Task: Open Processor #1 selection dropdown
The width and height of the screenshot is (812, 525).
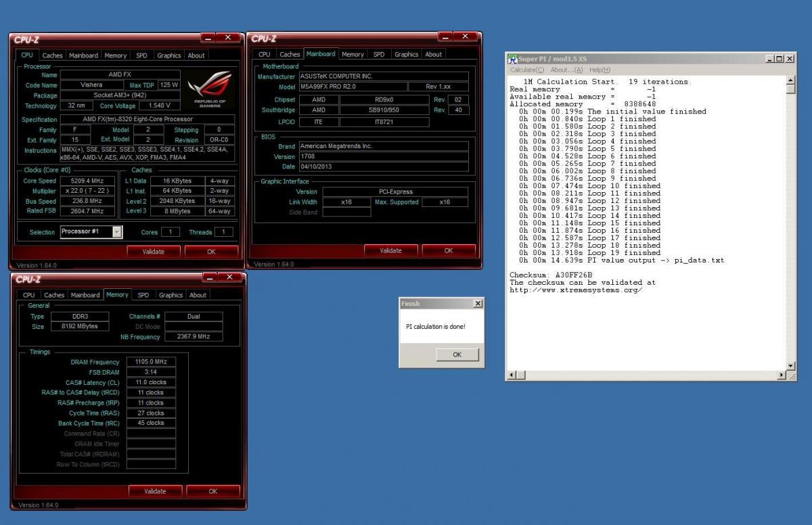Action: [117, 232]
